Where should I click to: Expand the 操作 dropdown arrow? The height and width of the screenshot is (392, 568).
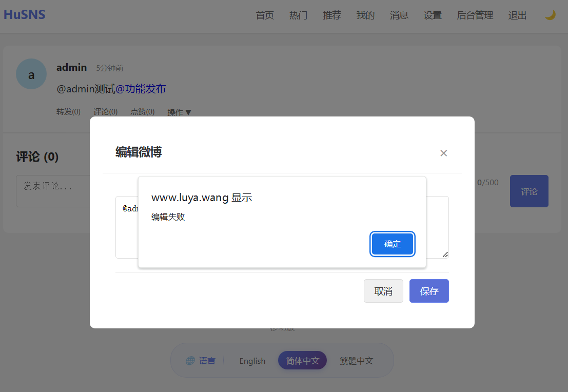[x=188, y=112]
